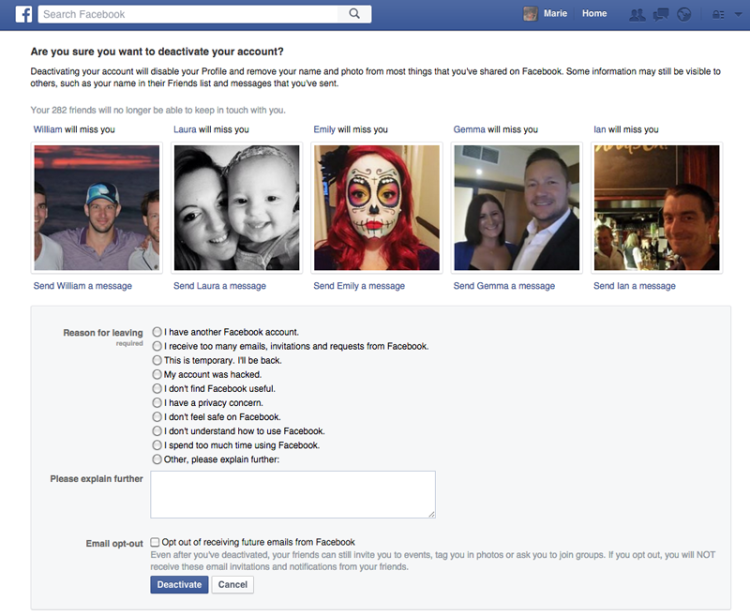Click the Deactivate button
This screenshot has width=750, height=616.
[179, 584]
